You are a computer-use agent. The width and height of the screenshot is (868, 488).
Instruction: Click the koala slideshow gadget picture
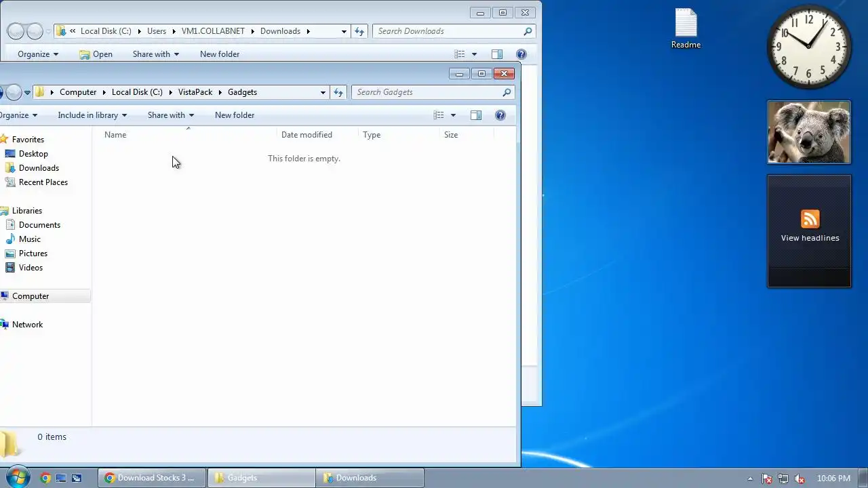coord(809,132)
